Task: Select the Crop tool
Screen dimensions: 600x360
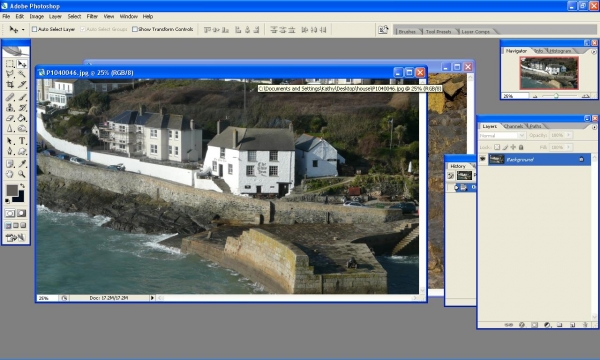Action: (10, 84)
